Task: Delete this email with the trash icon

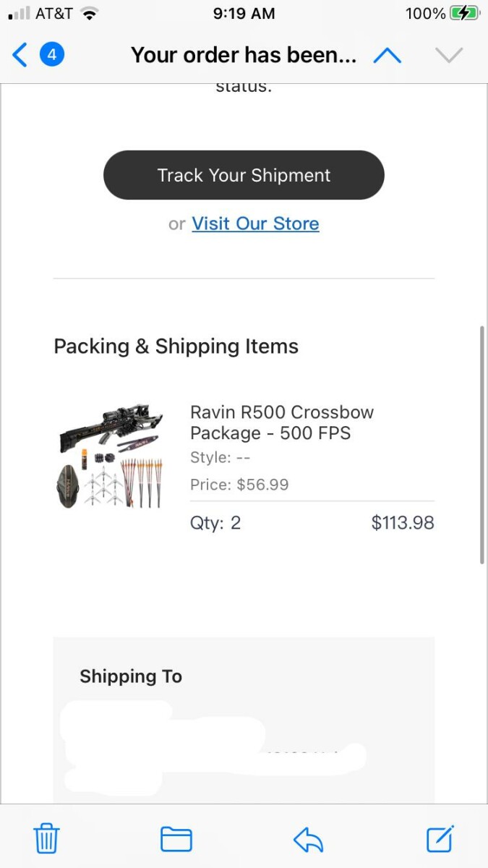Action: point(47,839)
